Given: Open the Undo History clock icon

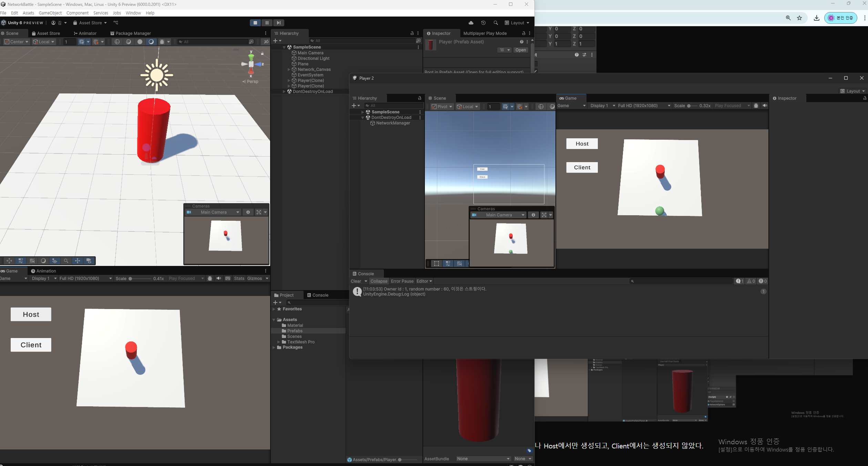Looking at the screenshot, I should click(483, 23).
